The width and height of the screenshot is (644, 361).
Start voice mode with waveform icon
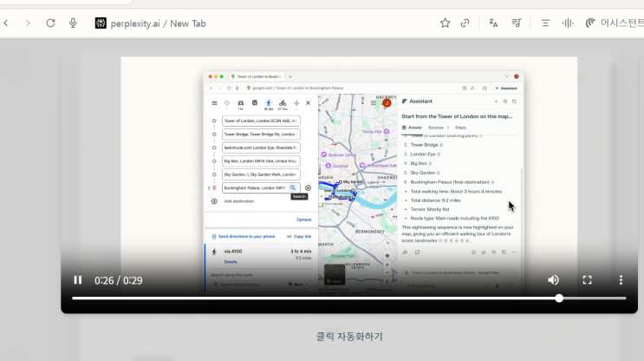pyautogui.click(x=568, y=23)
